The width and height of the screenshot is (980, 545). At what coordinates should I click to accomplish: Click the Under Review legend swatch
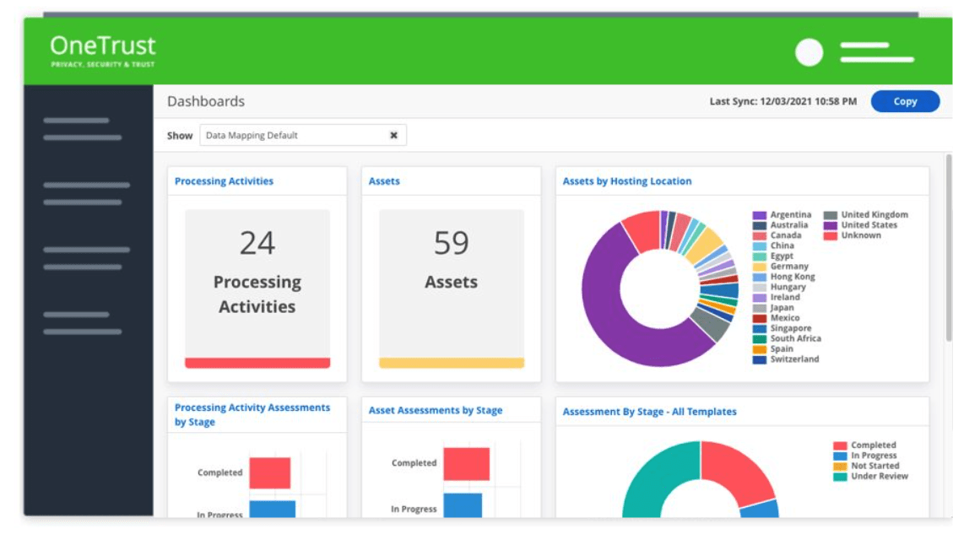[840, 477]
